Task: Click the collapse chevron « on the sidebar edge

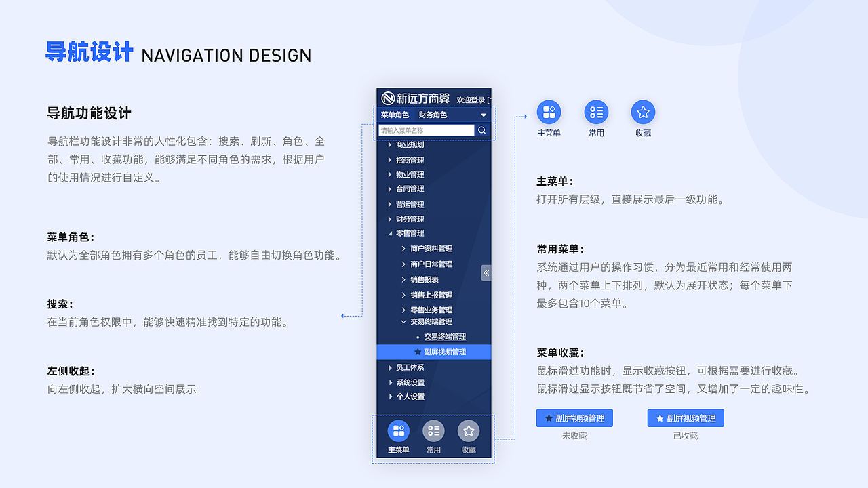Action: [x=486, y=272]
